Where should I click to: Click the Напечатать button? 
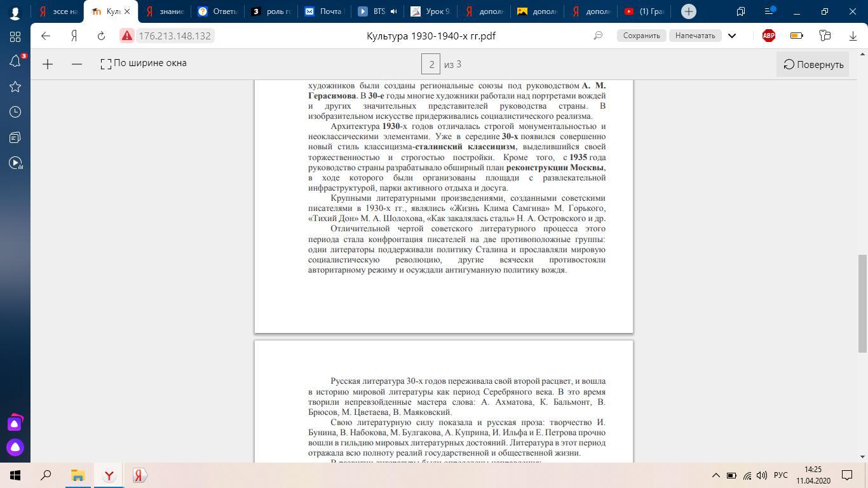[x=695, y=36]
